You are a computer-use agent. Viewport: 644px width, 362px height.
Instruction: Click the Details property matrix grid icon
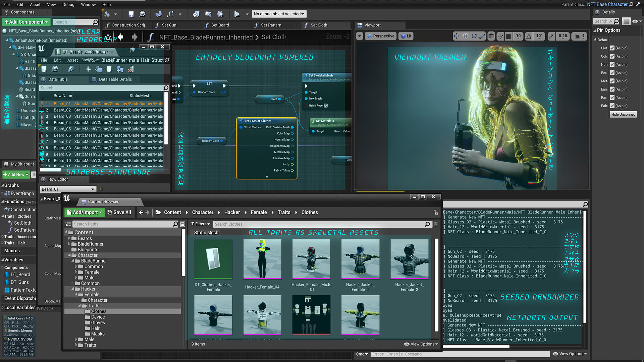pos(626,21)
